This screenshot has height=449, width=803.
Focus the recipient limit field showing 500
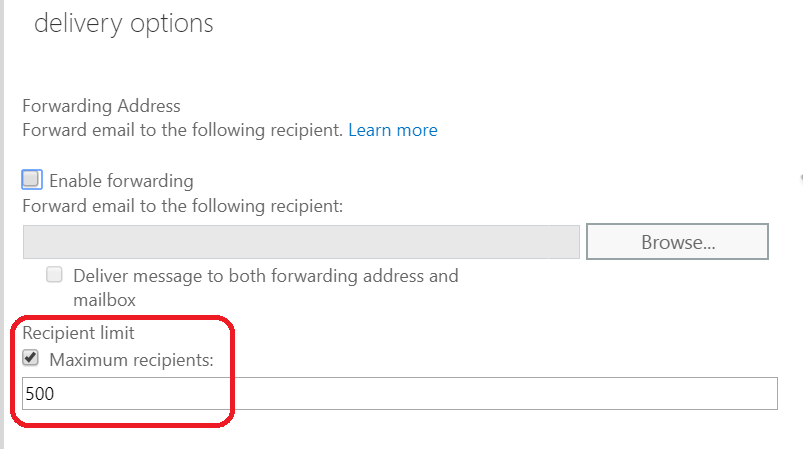tap(400, 394)
